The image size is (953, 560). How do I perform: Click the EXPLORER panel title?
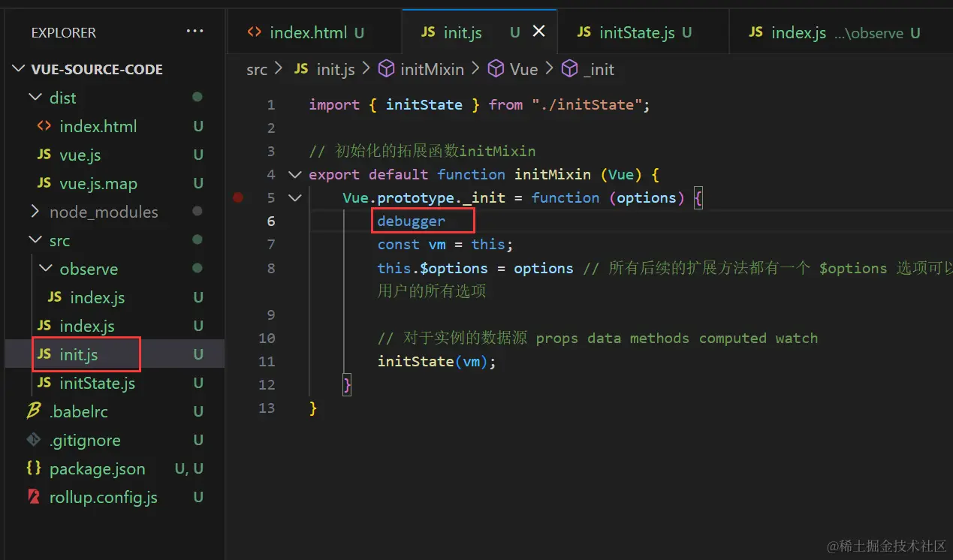(64, 32)
